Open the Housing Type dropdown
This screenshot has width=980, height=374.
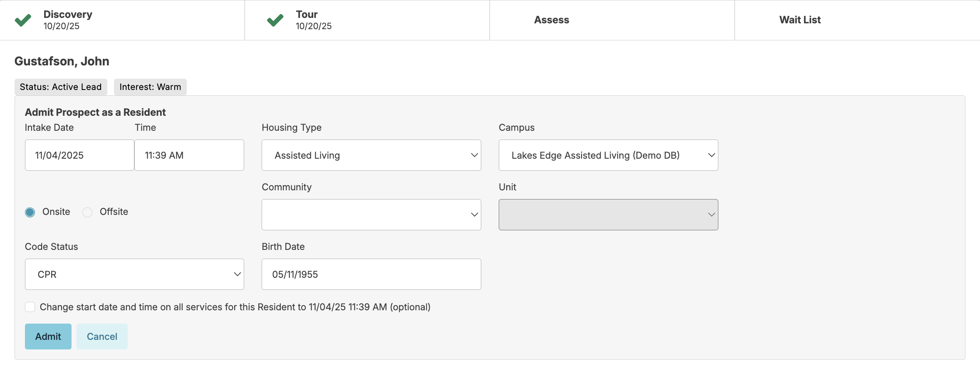tap(371, 155)
